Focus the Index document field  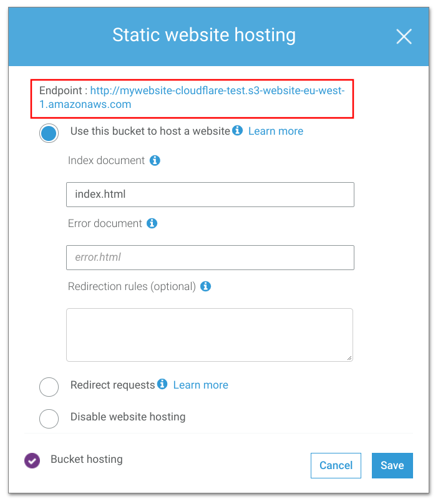[210, 195]
